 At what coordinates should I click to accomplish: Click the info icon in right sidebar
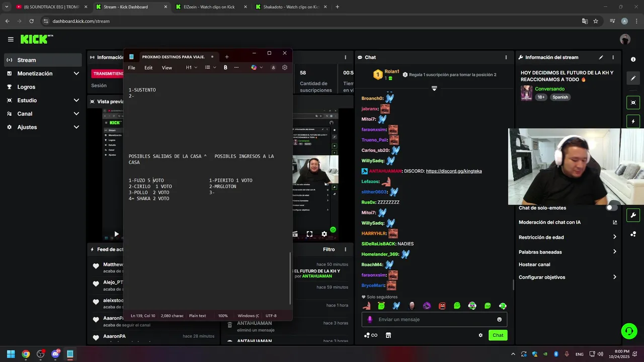pos(633,59)
